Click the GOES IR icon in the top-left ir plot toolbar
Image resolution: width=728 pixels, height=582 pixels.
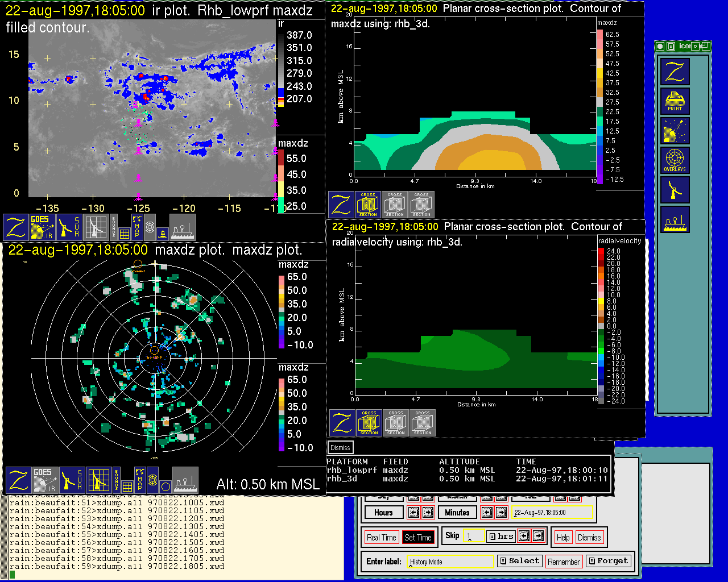point(43,227)
